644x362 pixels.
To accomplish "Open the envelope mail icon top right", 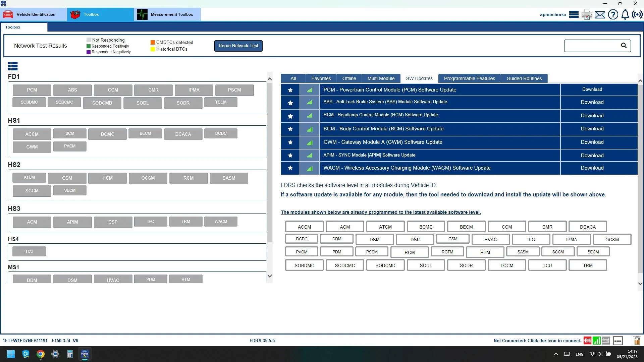I will [x=600, y=14].
